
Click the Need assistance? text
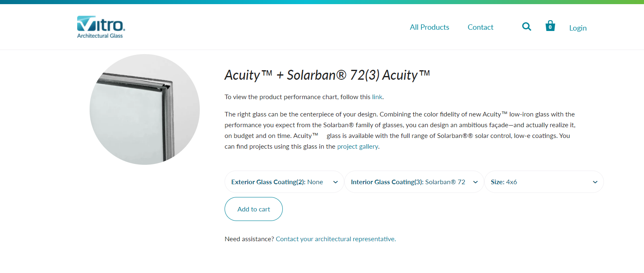pos(249,239)
